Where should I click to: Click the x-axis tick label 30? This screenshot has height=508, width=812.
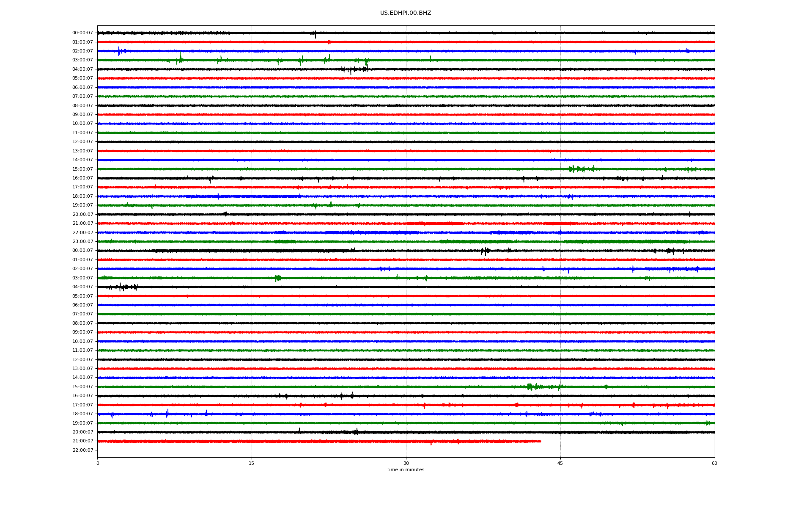coord(406,463)
